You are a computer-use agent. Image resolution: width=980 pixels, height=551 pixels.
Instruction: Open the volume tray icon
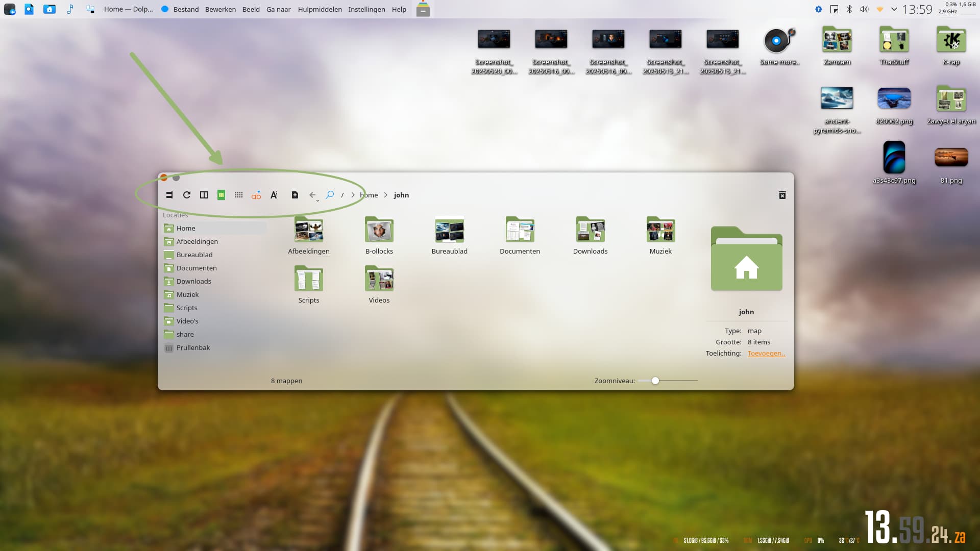click(864, 9)
